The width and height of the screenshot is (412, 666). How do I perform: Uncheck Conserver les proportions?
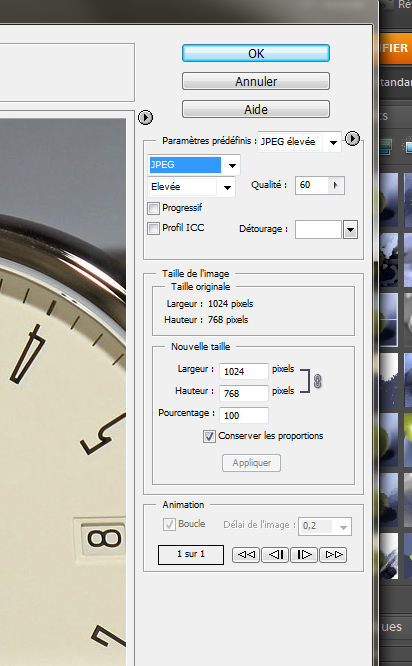209,436
